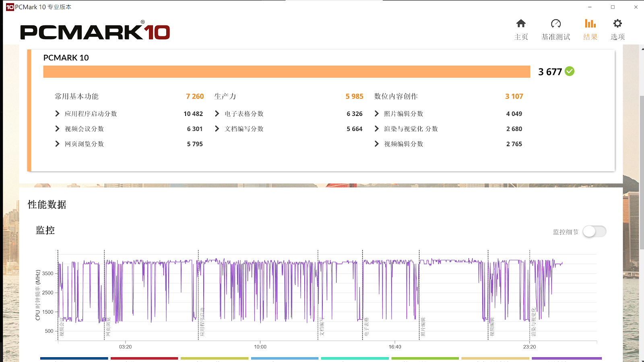Click the 电子表格 value 6 326
This screenshot has height=362, width=644.
355,114
